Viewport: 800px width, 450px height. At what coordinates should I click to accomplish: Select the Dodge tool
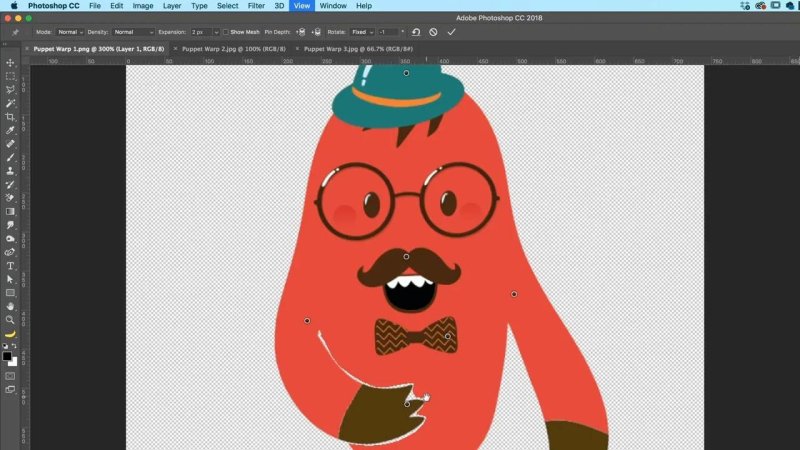click(10, 239)
